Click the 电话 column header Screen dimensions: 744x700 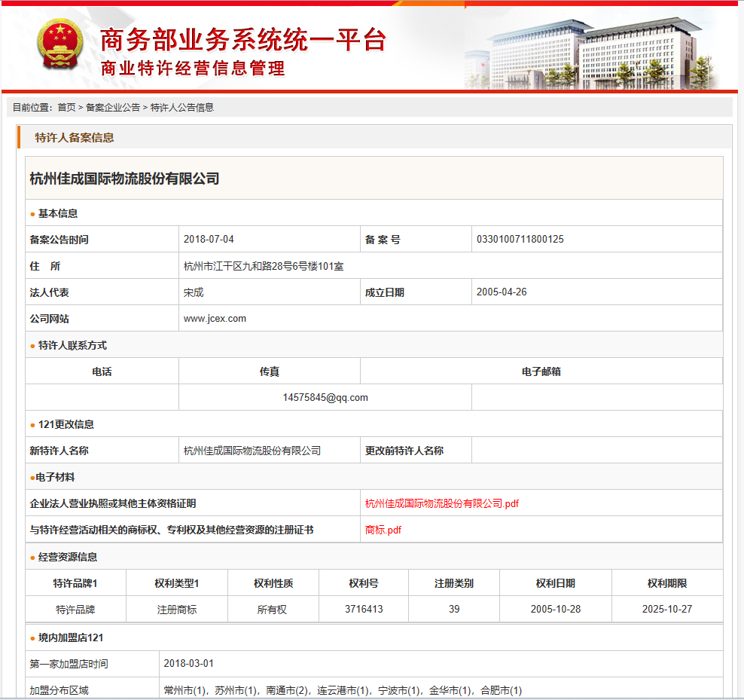click(102, 371)
